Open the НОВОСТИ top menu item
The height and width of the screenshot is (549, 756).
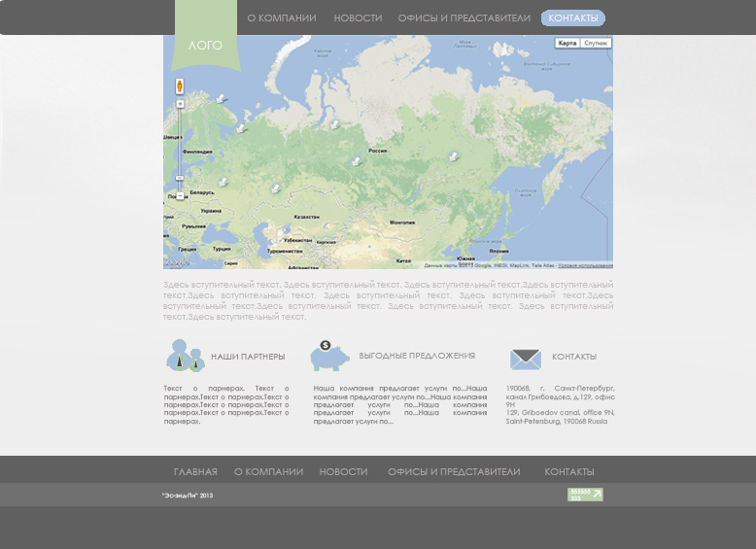pos(359,18)
